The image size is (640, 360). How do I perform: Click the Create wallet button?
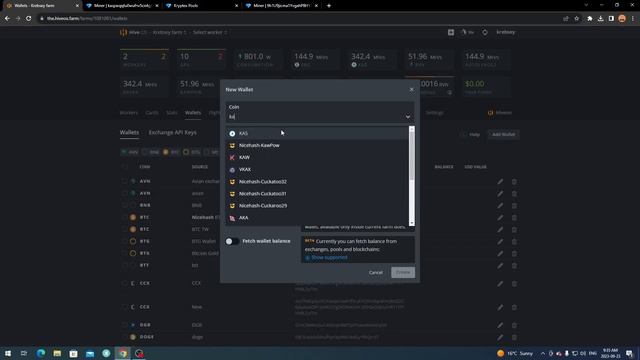pos(403,272)
